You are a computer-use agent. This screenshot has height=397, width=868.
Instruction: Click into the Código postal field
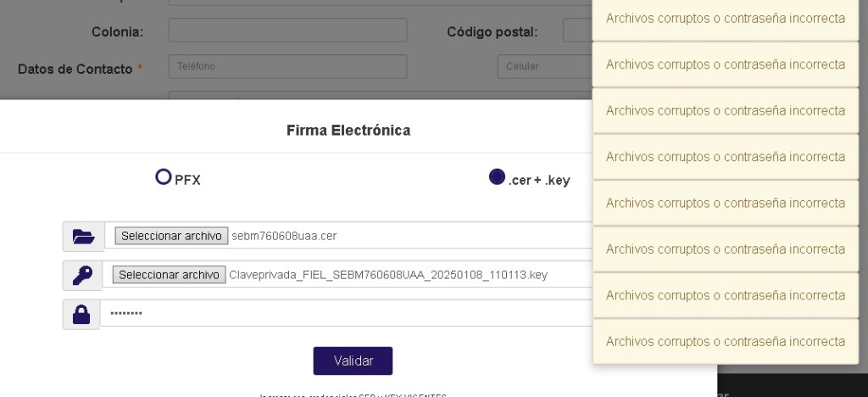click(x=577, y=31)
